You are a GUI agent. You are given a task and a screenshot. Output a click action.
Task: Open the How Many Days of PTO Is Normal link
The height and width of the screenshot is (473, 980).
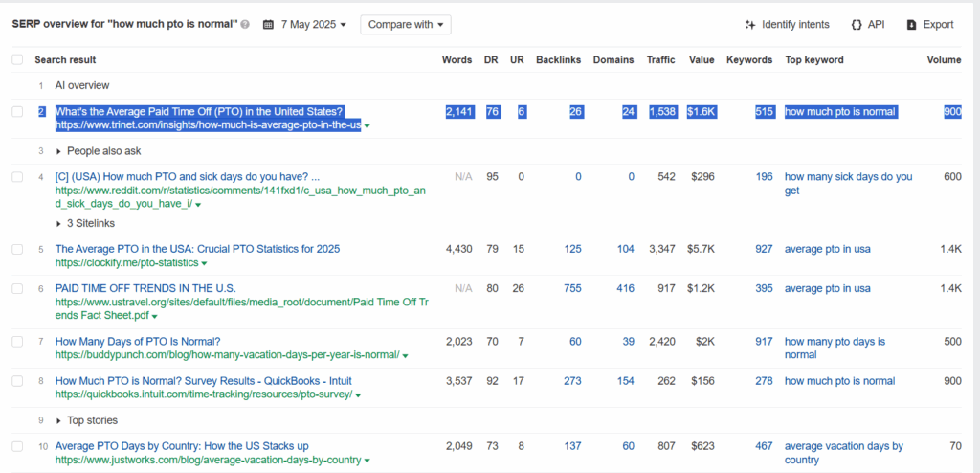138,342
